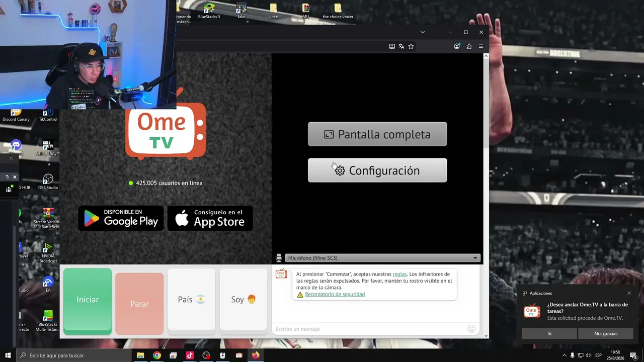Open Google Chrome from the taskbar
Image resolution: width=644 pixels, height=362 pixels.
pyautogui.click(x=157, y=355)
